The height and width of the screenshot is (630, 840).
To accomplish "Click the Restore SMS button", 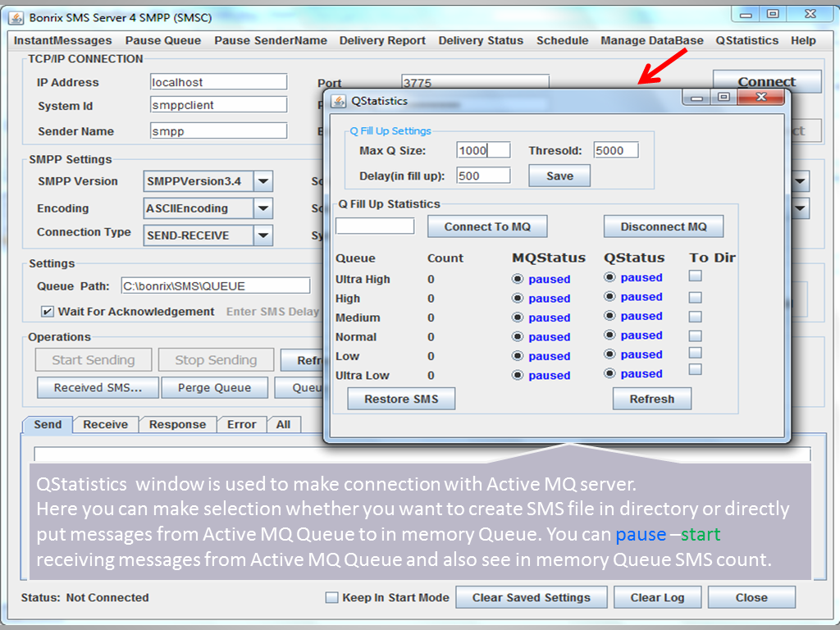I will 401,399.
